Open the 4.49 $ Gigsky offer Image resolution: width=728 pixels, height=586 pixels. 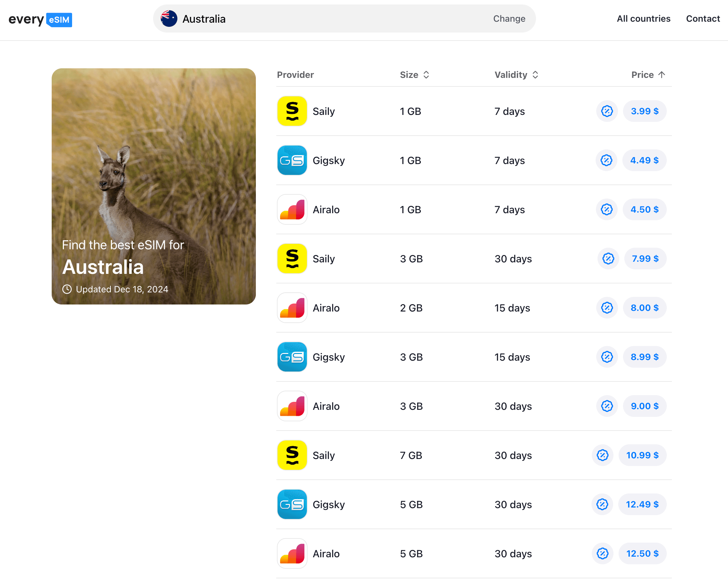644,161
